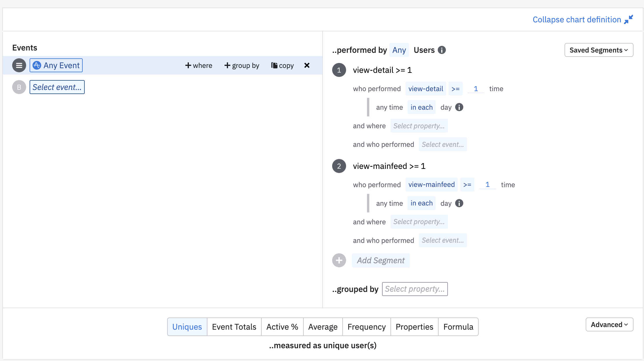
Task: Click the copy event icon
Action: pos(274,65)
